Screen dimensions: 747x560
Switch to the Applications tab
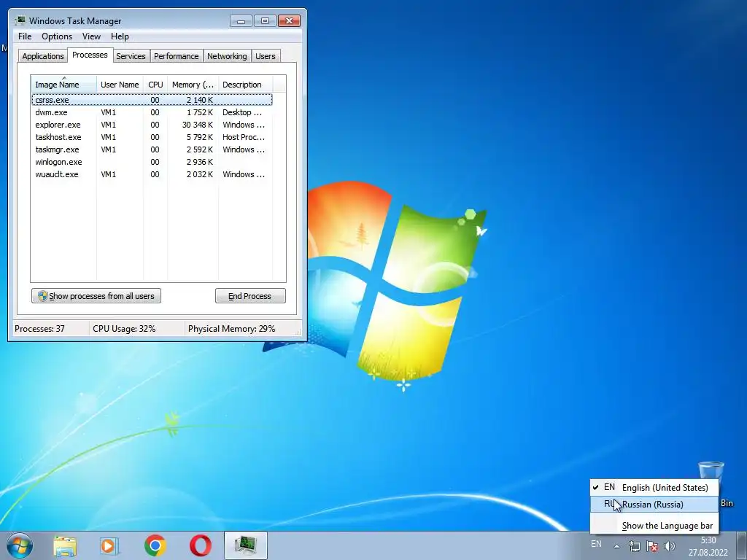click(43, 56)
